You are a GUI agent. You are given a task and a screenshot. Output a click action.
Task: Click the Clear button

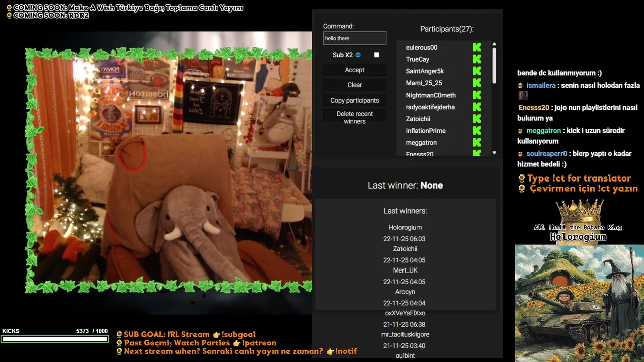[x=355, y=85]
